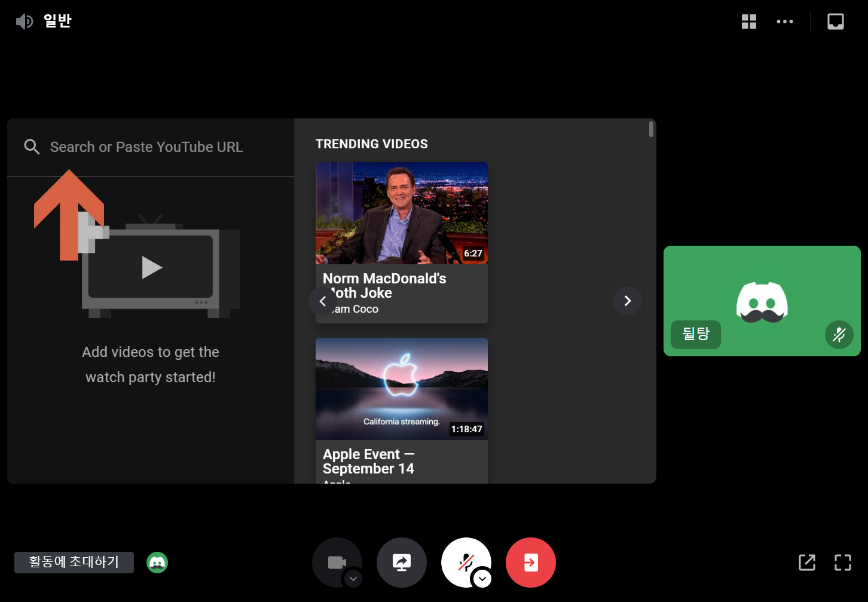Click the green Discord avatar beside the invite button
This screenshot has height=602, width=868.
tap(157, 563)
